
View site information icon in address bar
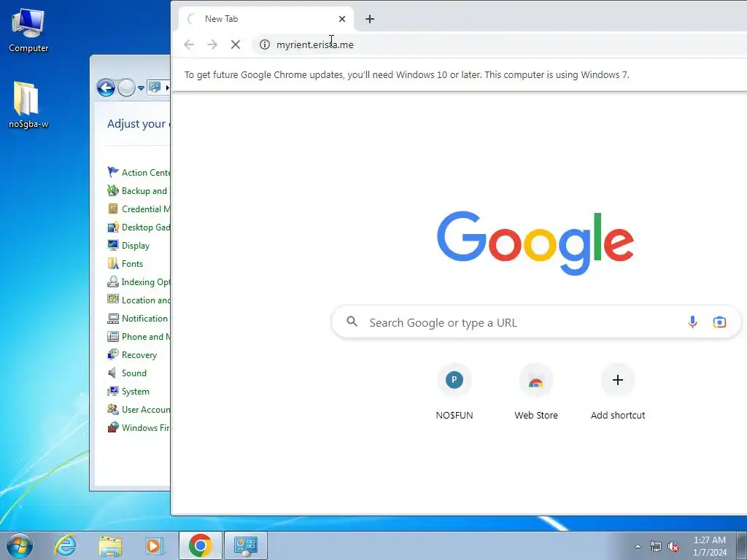[x=264, y=44]
